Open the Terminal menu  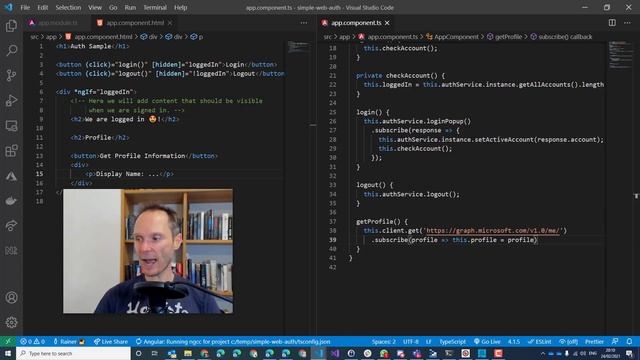coord(155,7)
